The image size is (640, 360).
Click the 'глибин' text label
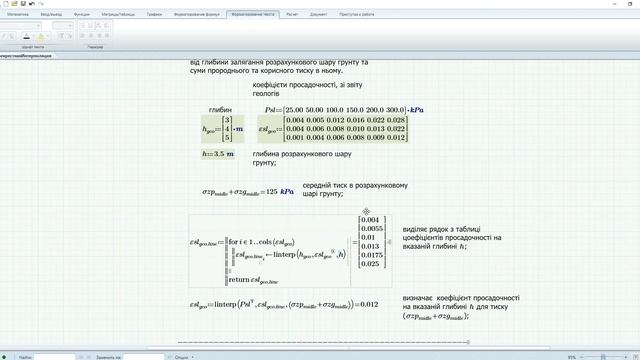(x=220, y=110)
